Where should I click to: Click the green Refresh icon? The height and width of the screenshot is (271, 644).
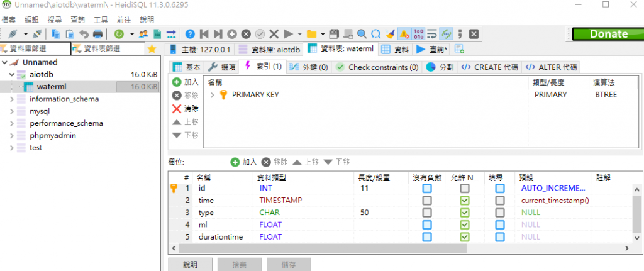click(x=119, y=34)
